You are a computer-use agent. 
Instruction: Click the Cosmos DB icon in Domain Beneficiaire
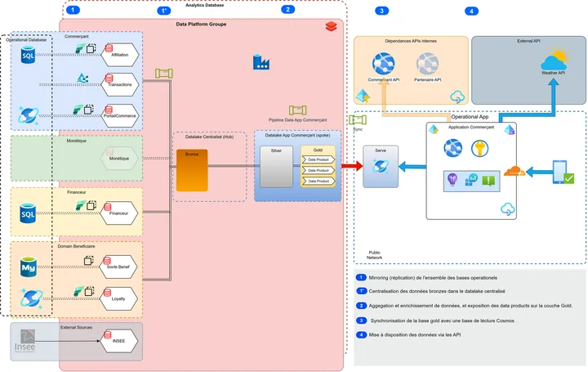click(32, 298)
